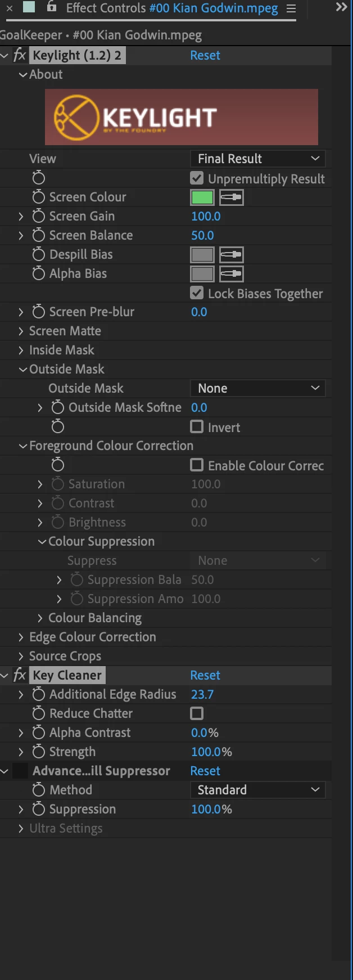Enable keyframing stopwatch for Screen Balance
The image size is (353, 980).
tap(38, 235)
